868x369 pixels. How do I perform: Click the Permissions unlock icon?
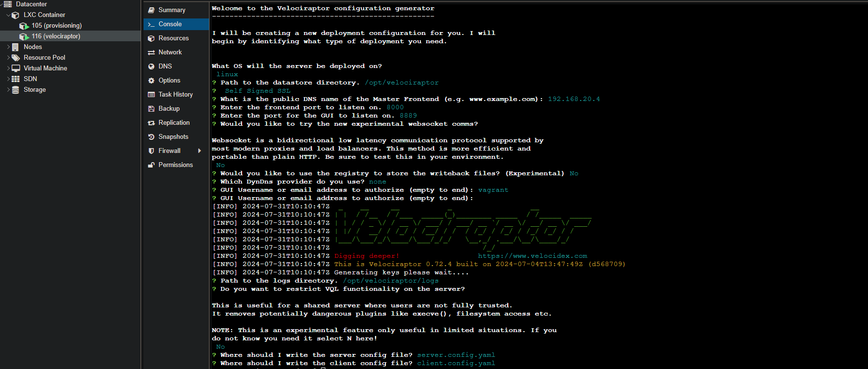pos(151,165)
